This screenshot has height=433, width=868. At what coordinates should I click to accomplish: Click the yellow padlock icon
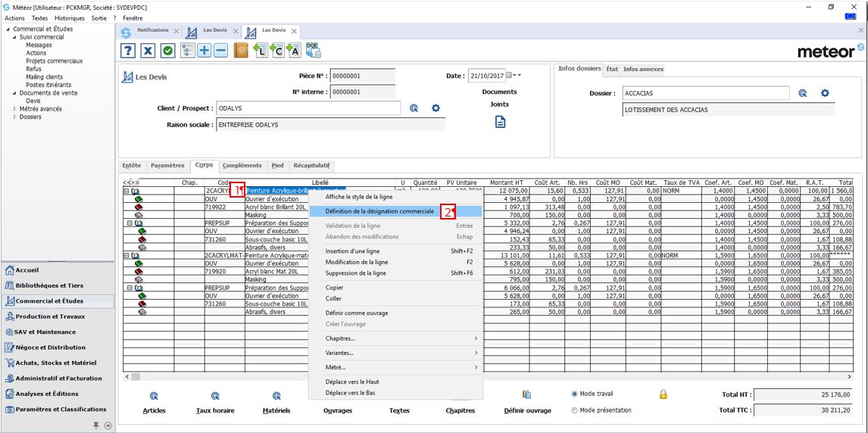click(663, 394)
